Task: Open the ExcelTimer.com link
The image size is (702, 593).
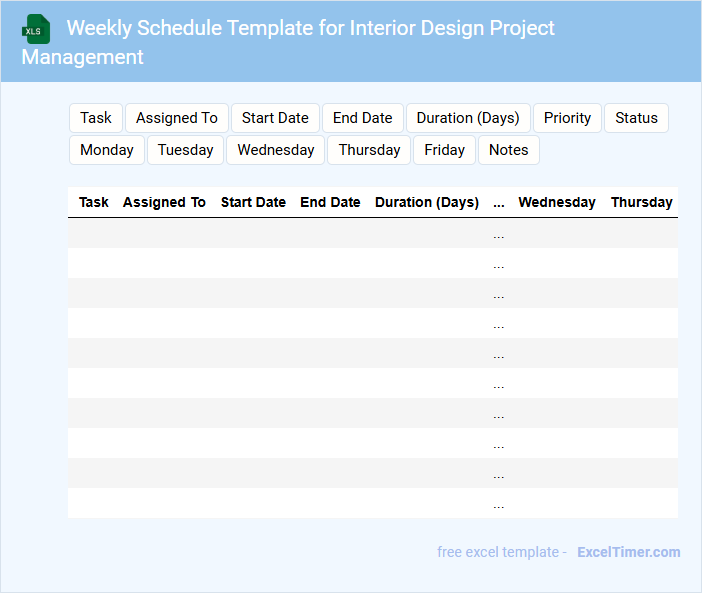Action: point(628,552)
